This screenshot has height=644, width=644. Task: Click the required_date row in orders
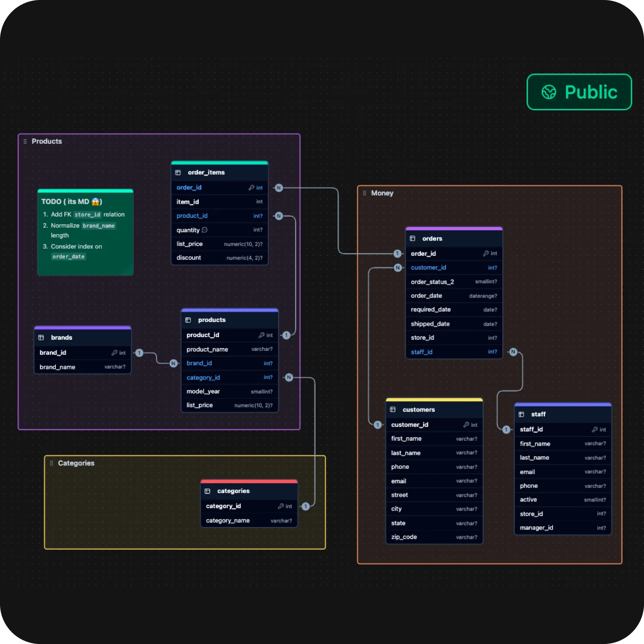[454, 309]
